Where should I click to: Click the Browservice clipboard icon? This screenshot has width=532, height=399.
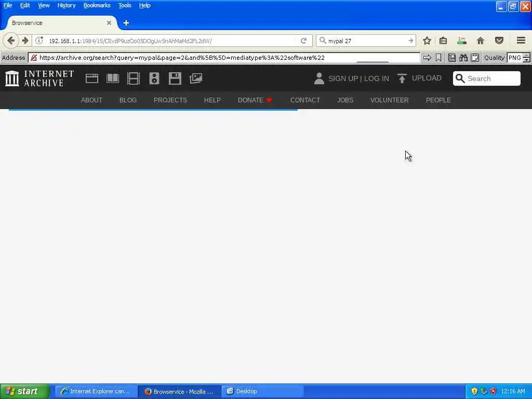pos(475,58)
